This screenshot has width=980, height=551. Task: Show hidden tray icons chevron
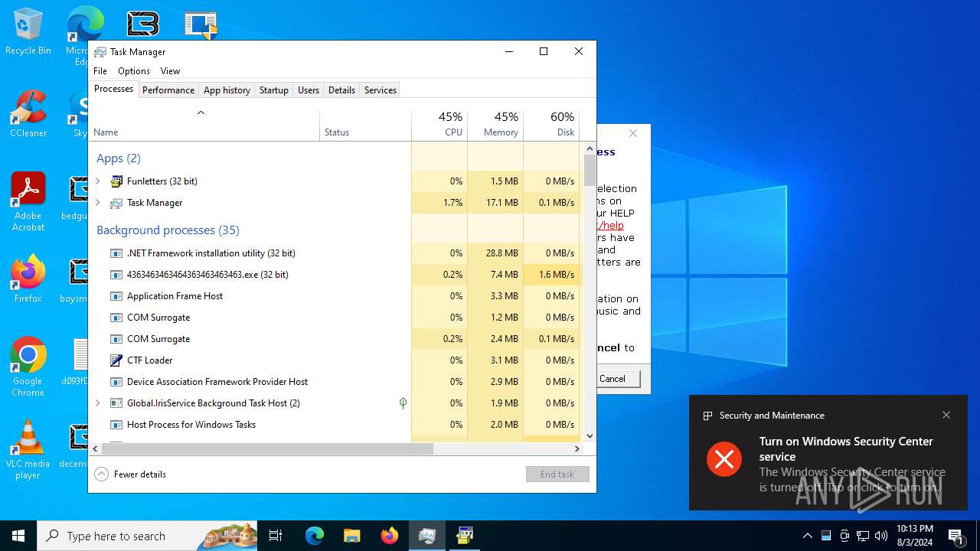tap(807, 536)
